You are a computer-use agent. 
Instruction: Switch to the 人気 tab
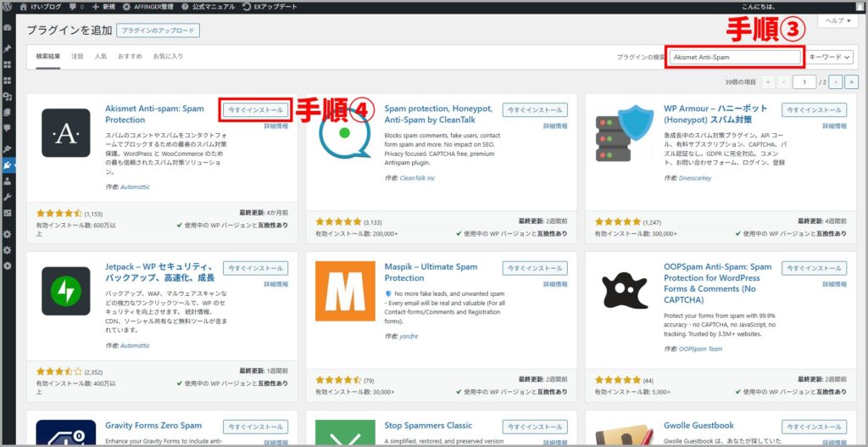101,57
